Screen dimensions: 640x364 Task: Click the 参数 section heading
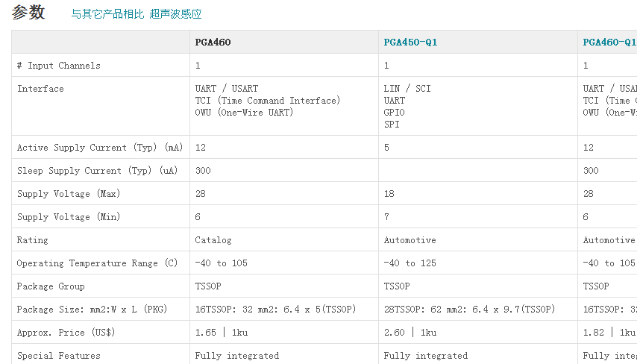point(28,13)
